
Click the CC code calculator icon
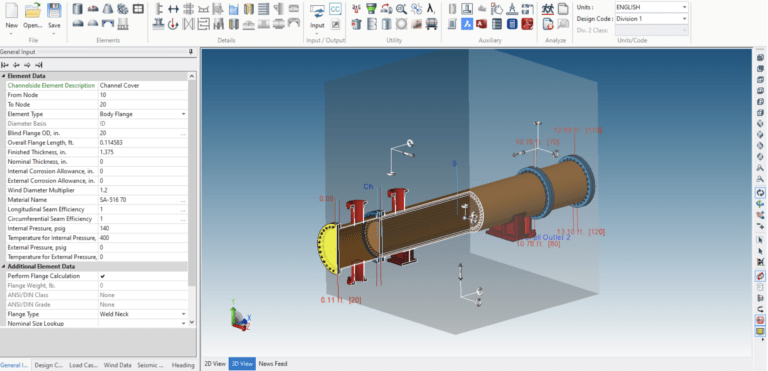click(x=336, y=8)
